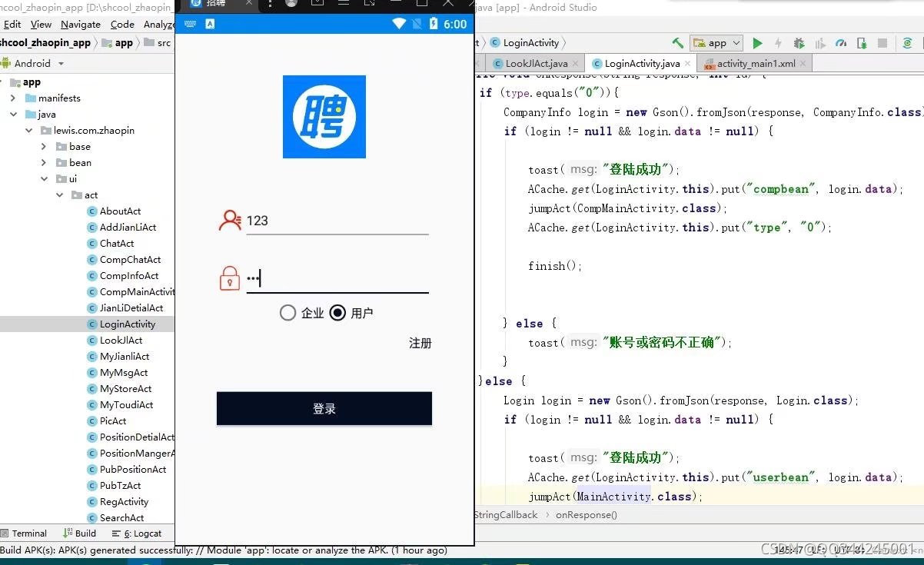Open the Navigate menu
Image resolution: width=924 pixels, height=565 pixels.
(81, 25)
